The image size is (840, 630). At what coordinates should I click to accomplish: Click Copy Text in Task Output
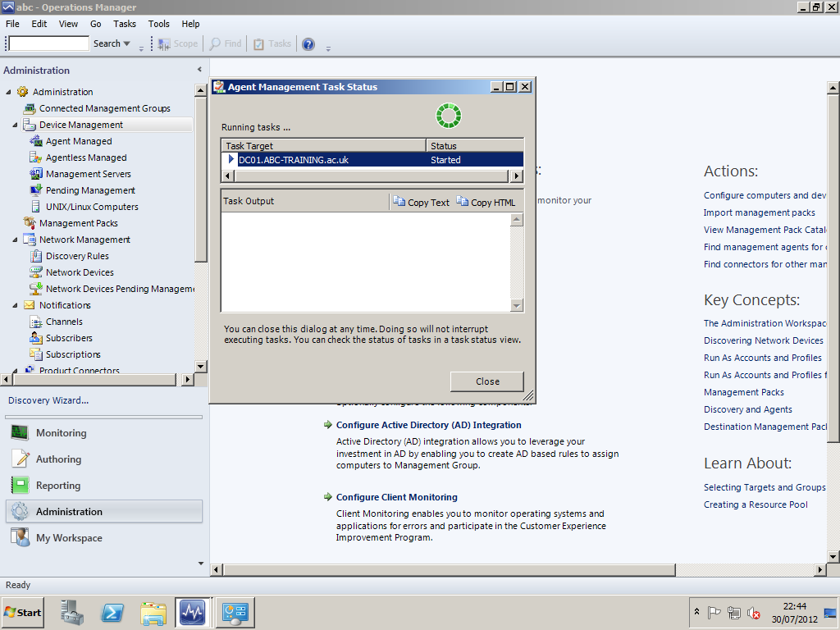(x=421, y=202)
